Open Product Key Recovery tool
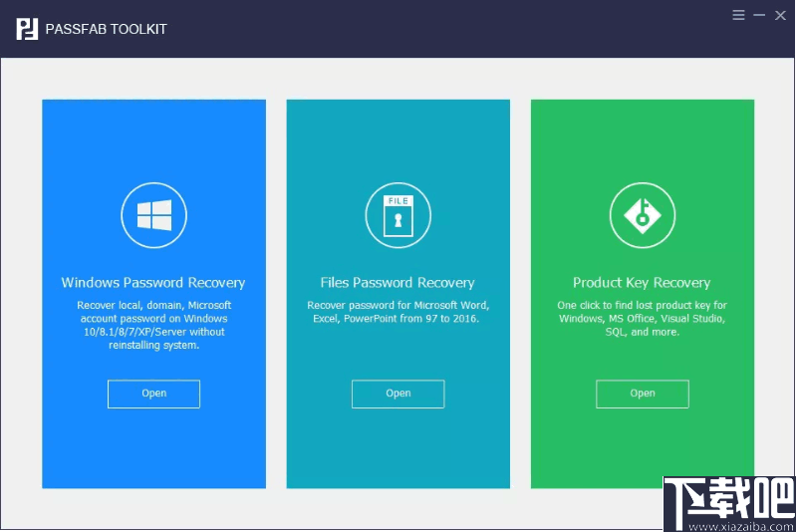Viewport: 798px width, 532px height. point(643,394)
